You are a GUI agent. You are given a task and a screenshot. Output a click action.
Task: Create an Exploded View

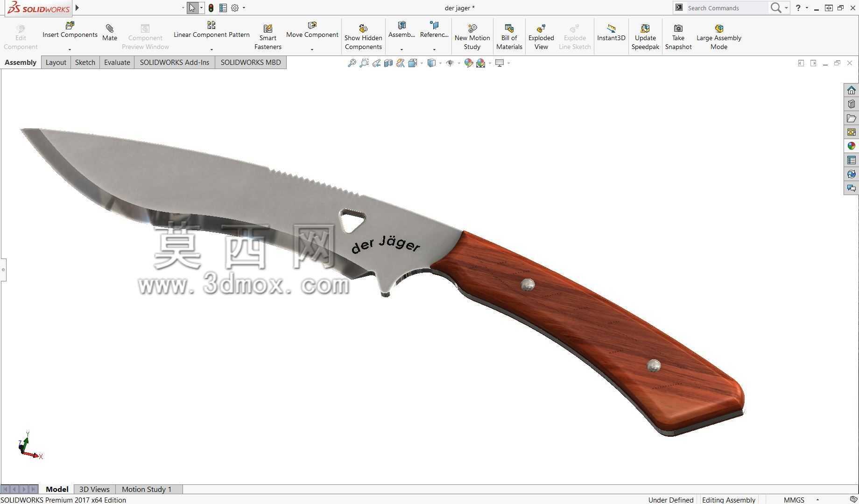click(541, 37)
